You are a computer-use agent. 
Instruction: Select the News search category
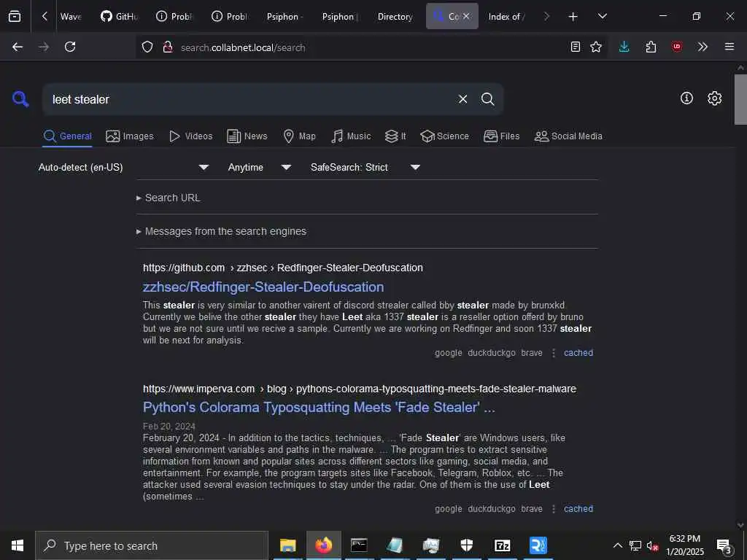pos(247,136)
